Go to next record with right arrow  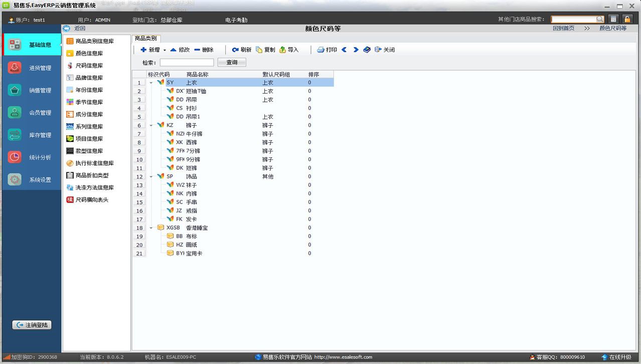coord(356,50)
